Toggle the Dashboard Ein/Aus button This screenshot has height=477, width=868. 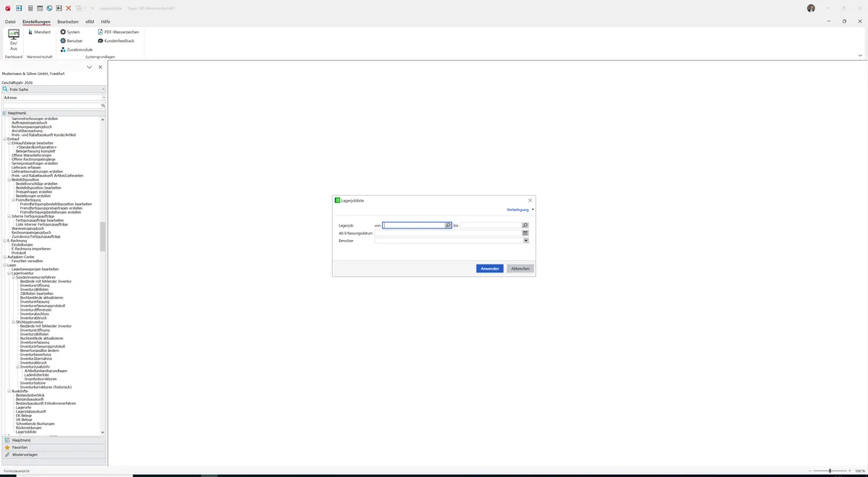pos(14,40)
